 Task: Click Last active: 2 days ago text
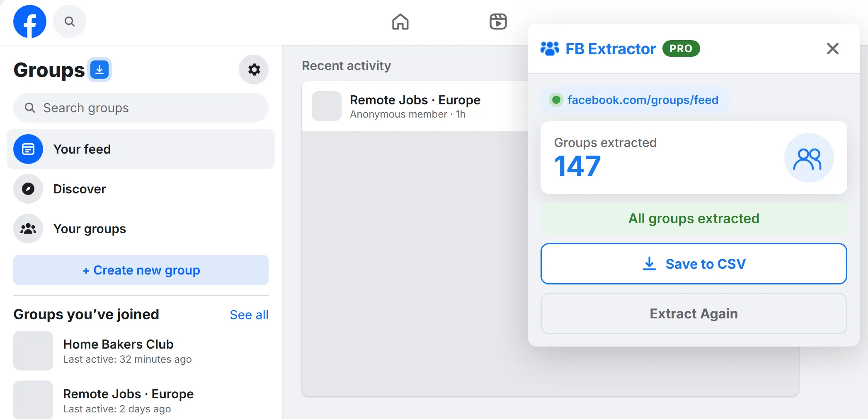(117, 409)
